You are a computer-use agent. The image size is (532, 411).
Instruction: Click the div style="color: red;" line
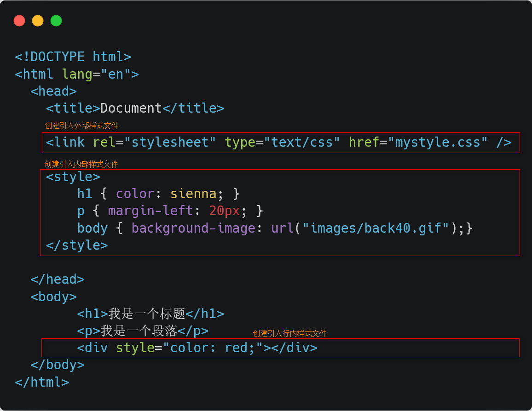pos(197,348)
